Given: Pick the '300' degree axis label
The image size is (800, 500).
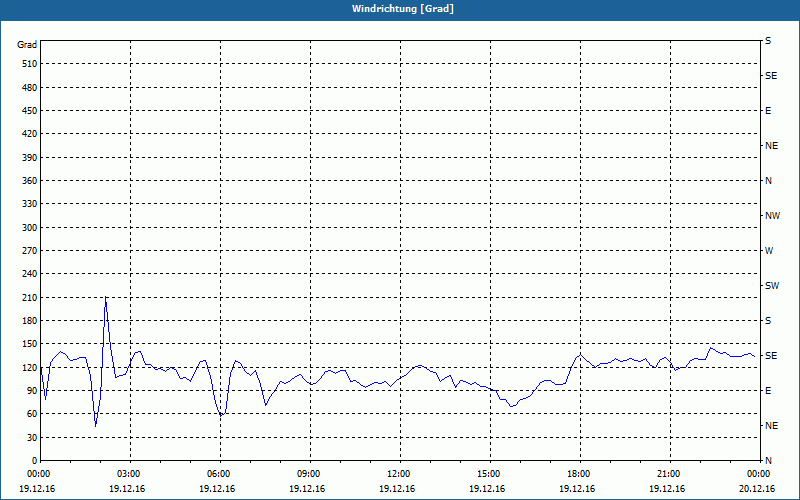Looking at the screenshot, I should pyautogui.click(x=30, y=228).
